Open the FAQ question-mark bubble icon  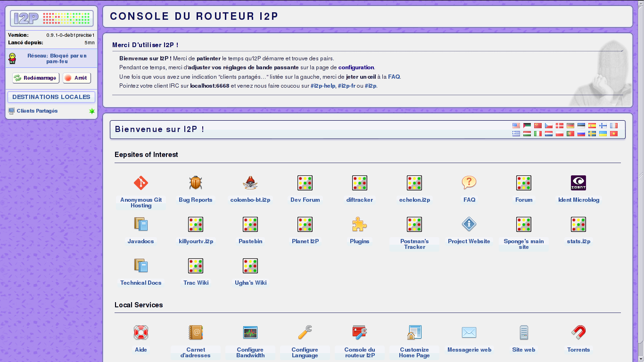coord(469,182)
